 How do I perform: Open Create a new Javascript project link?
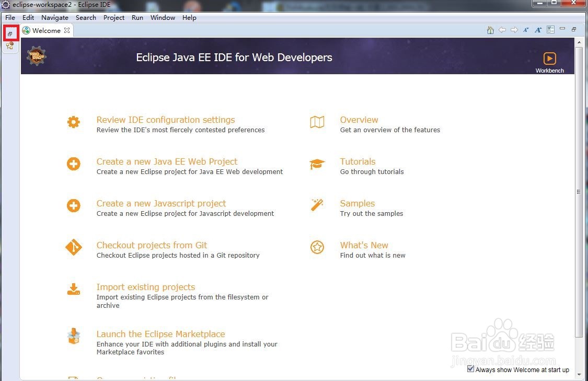(162, 203)
